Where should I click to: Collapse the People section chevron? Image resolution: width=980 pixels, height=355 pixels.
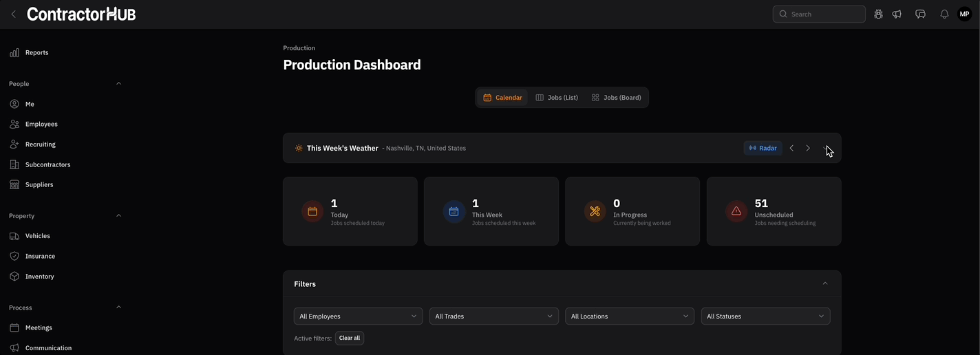[118, 83]
